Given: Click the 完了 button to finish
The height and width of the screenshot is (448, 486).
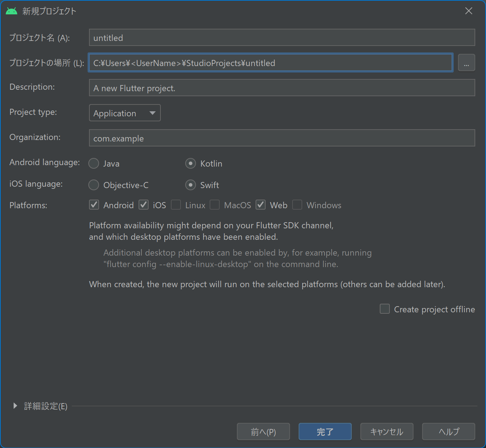Looking at the screenshot, I should click(x=324, y=431).
